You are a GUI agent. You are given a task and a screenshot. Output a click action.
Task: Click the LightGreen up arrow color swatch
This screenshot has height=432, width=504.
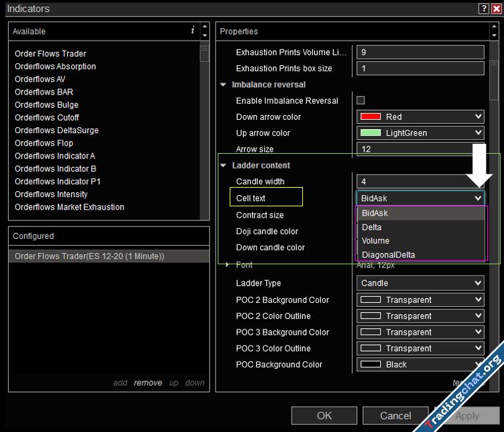point(370,133)
